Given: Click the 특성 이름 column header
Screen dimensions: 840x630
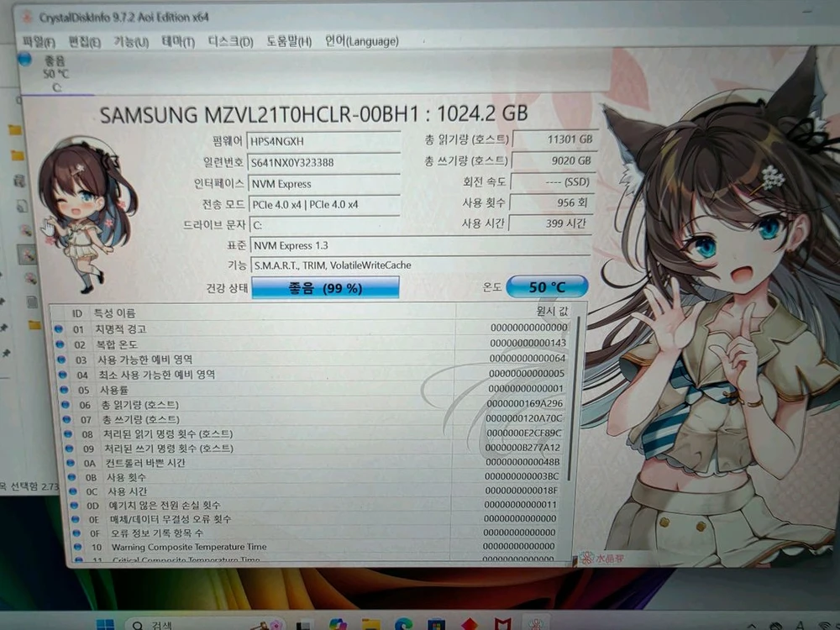Looking at the screenshot, I should tap(114, 312).
